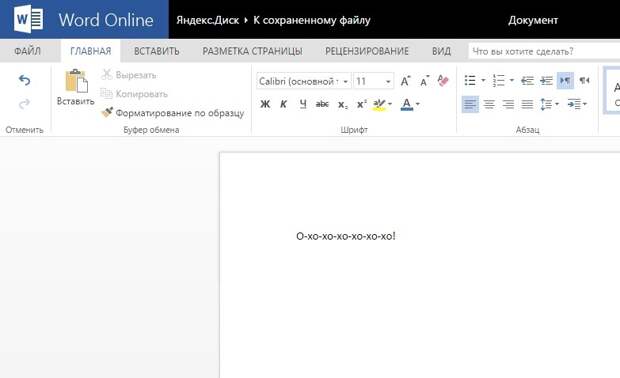Expand the bullet list style dropdown

click(x=483, y=81)
